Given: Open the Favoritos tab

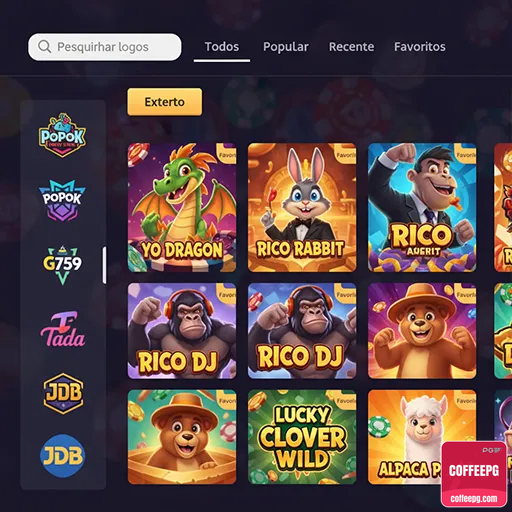Looking at the screenshot, I should coord(420,47).
